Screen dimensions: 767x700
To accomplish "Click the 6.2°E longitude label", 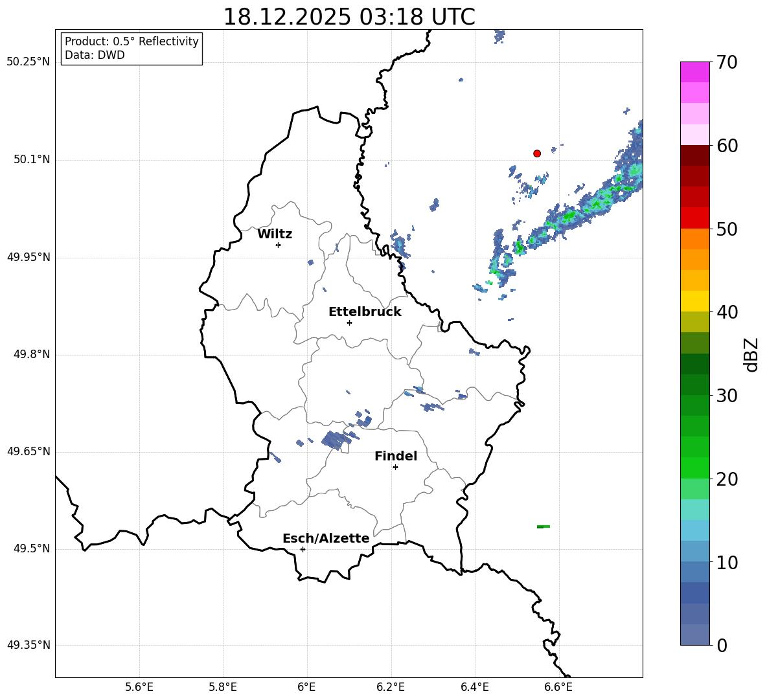I will pos(391,687).
